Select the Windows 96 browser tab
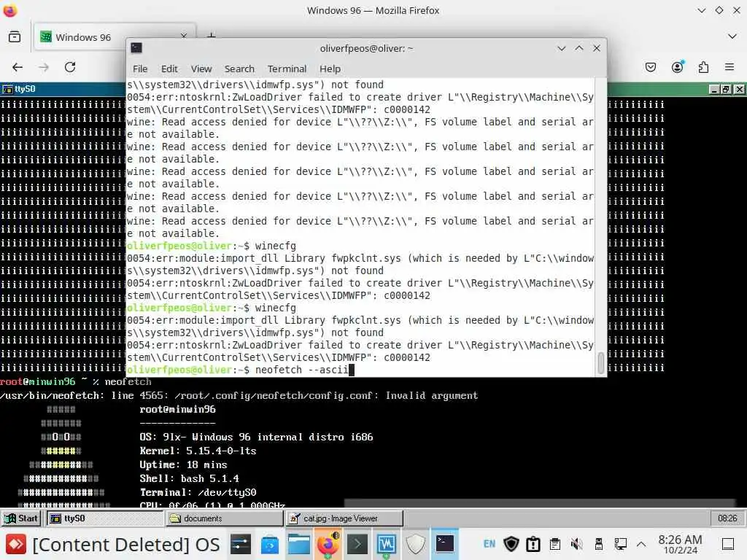The image size is (747, 560). coord(115,37)
